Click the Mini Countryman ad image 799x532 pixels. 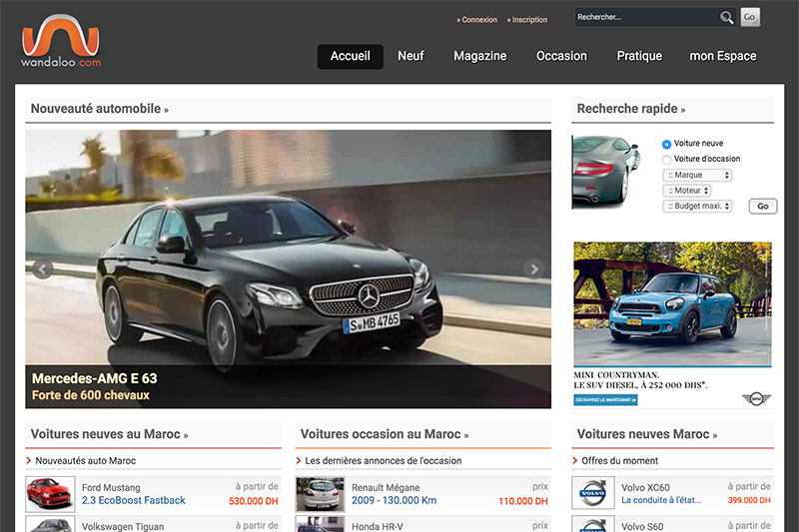[672, 303]
